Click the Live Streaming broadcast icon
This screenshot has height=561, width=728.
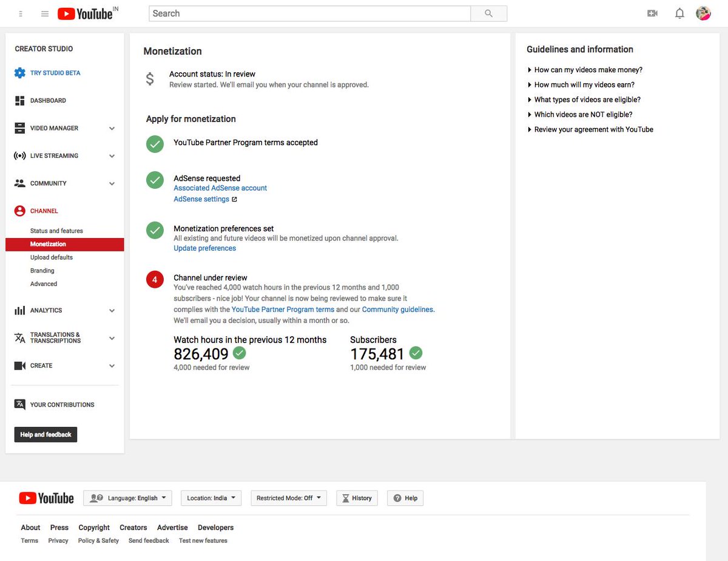click(20, 156)
